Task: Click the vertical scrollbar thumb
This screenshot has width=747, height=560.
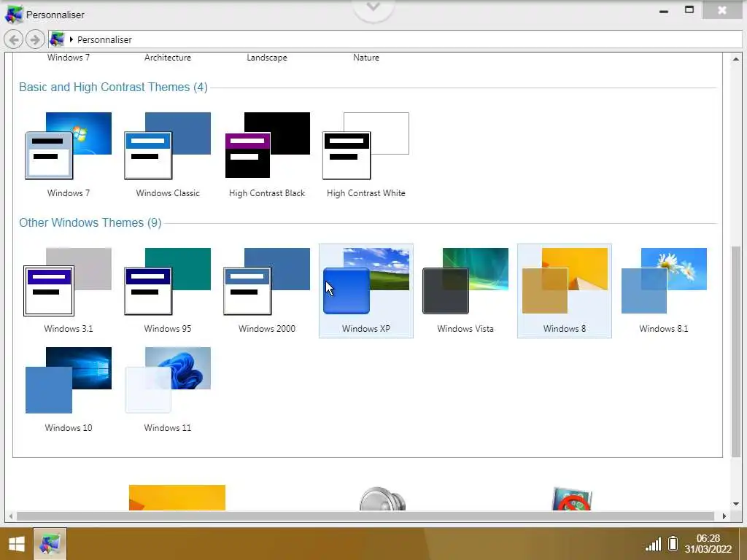Action: tap(735, 351)
